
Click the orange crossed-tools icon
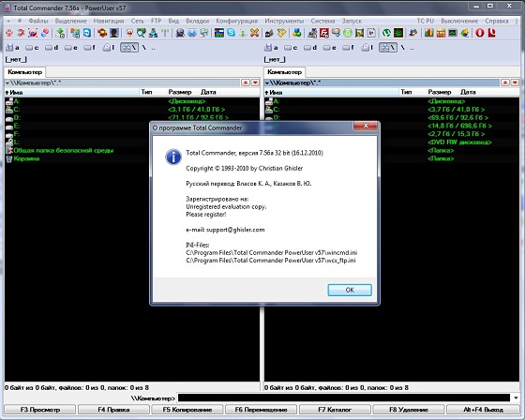[x=254, y=33]
